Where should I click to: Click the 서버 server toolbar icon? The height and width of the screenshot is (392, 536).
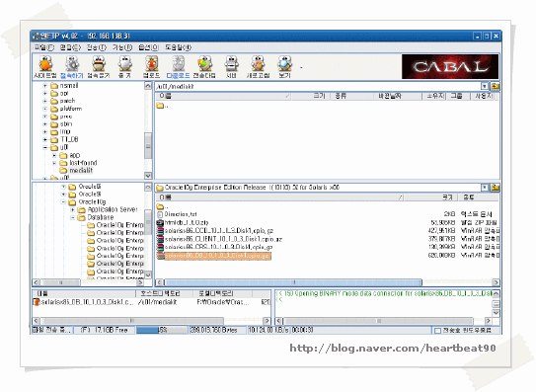click(x=231, y=67)
